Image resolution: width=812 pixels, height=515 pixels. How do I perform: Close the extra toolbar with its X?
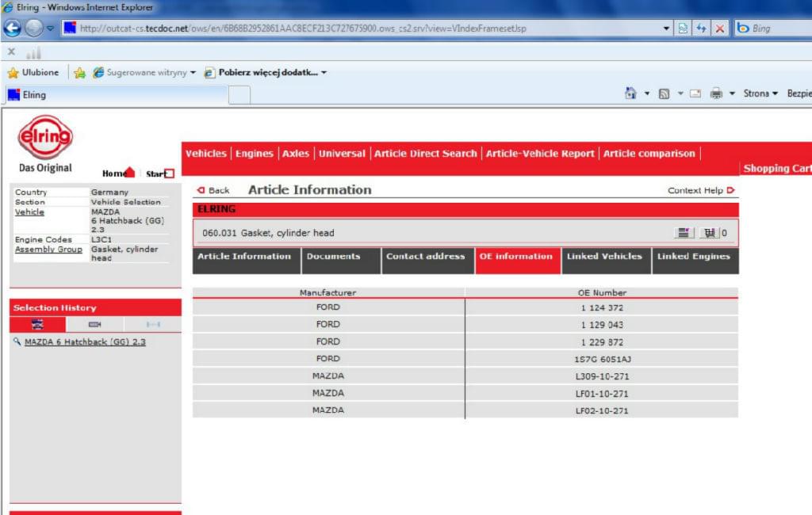tap(11, 51)
